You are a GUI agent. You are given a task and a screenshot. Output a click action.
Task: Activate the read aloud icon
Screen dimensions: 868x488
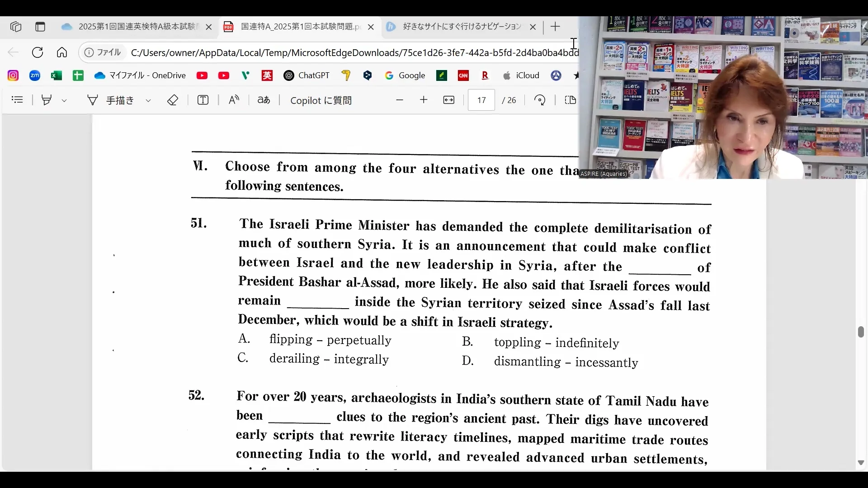point(234,100)
